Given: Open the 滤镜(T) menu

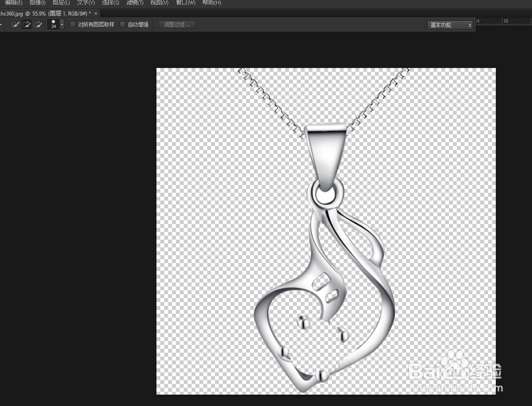Looking at the screenshot, I should 135,3.
